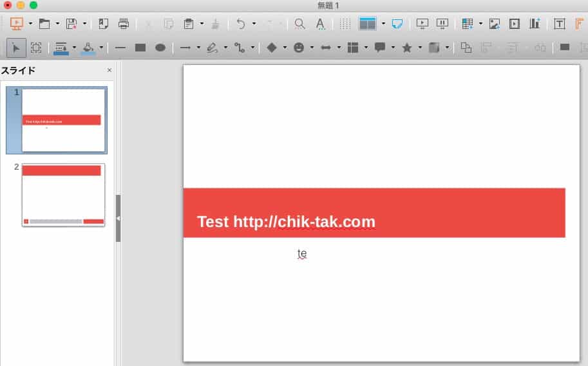
Task: Select the Flowchart shapes tool
Action: (353, 48)
